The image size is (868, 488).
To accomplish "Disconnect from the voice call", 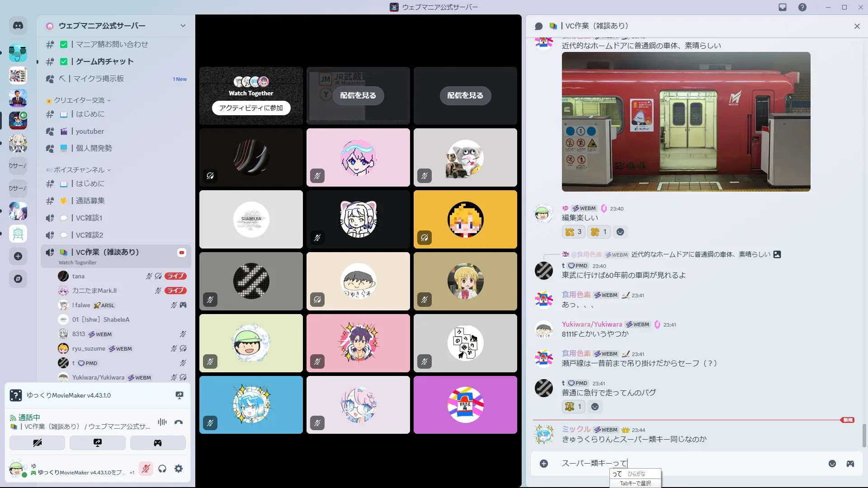I will (x=179, y=422).
